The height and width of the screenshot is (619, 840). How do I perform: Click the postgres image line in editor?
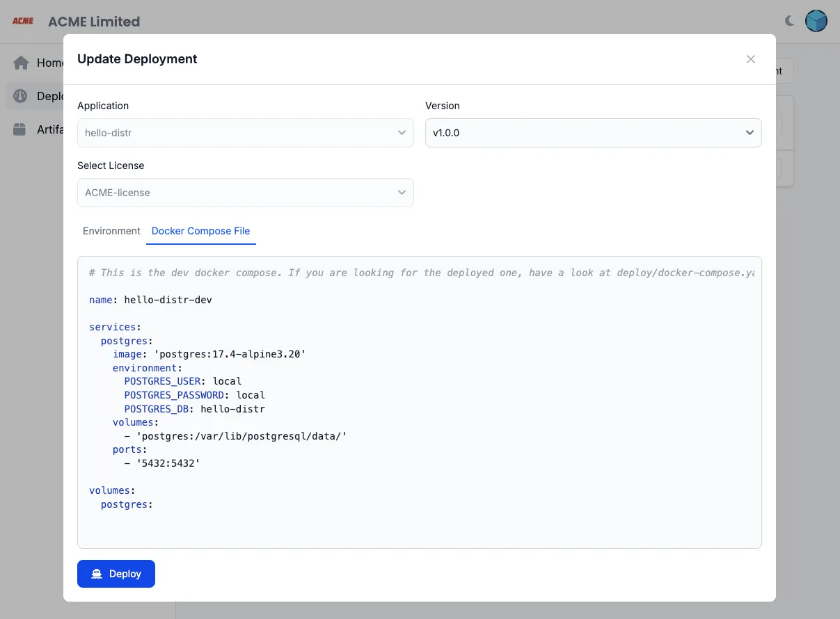coord(209,354)
